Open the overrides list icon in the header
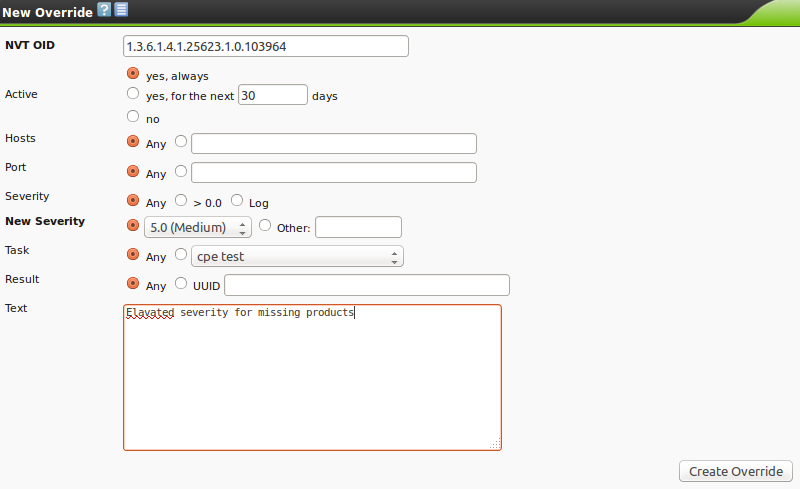This screenshot has width=800, height=489. 121,9
